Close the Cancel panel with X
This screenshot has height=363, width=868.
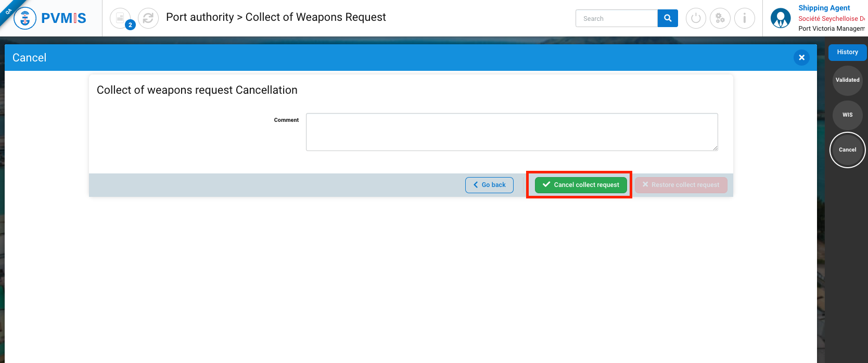click(x=801, y=58)
